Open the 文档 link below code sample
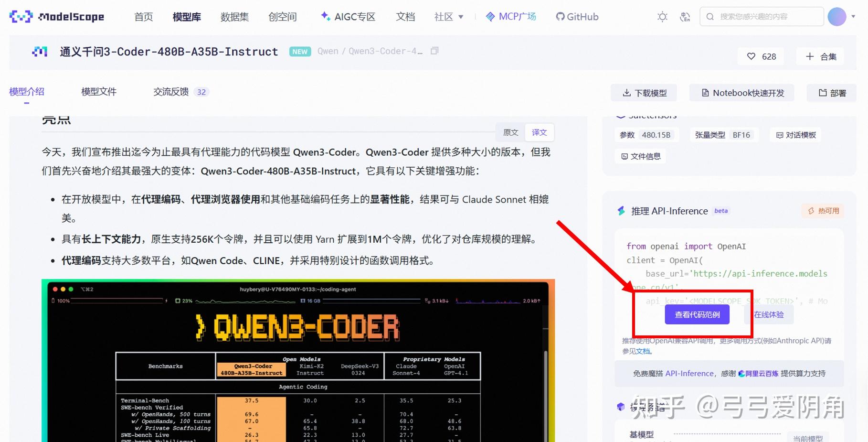This screenshot has width=868, height=442. pyautogui.click(x=643, y=351)
